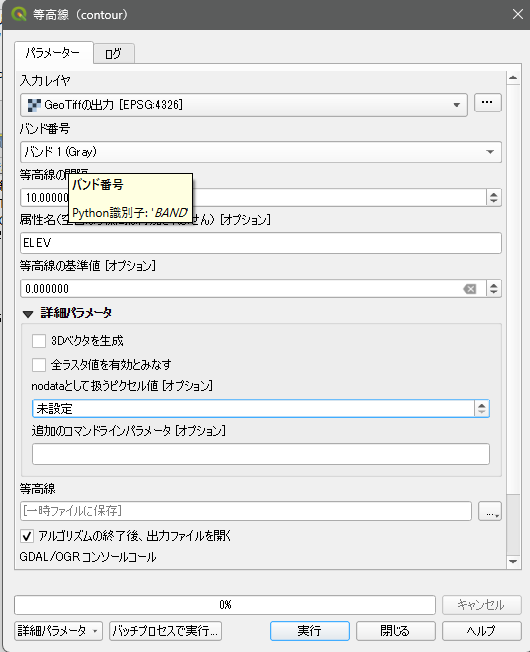
Task: Click the QGIS logo icon in title bar
Action: tap(18, 14)
